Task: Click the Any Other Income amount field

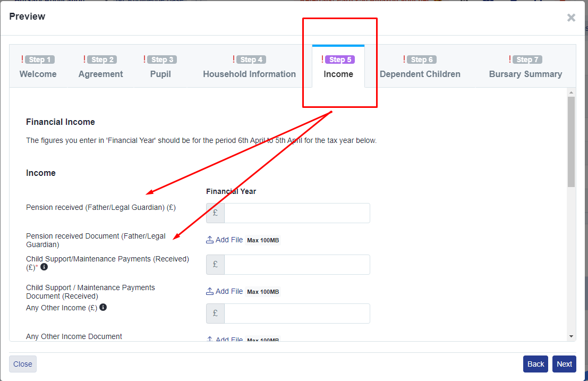Action: 297,314
